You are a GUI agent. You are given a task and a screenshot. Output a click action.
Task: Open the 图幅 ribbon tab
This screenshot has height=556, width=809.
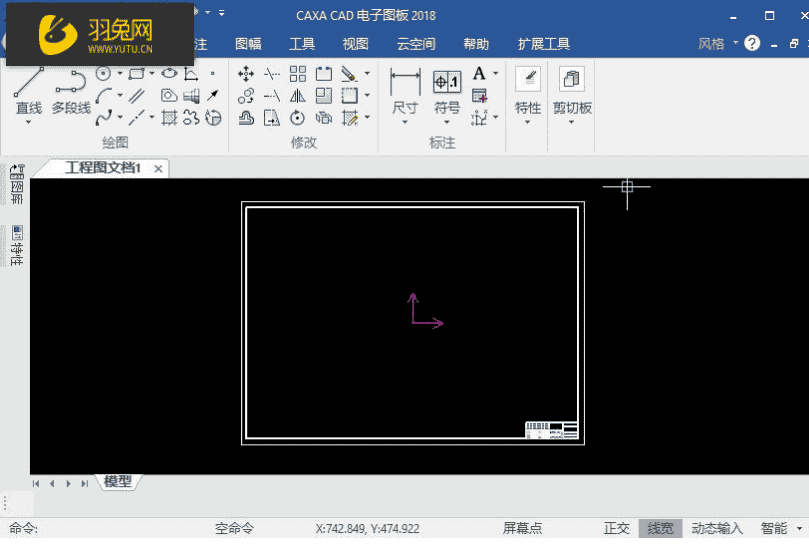(x=248, y=44)
